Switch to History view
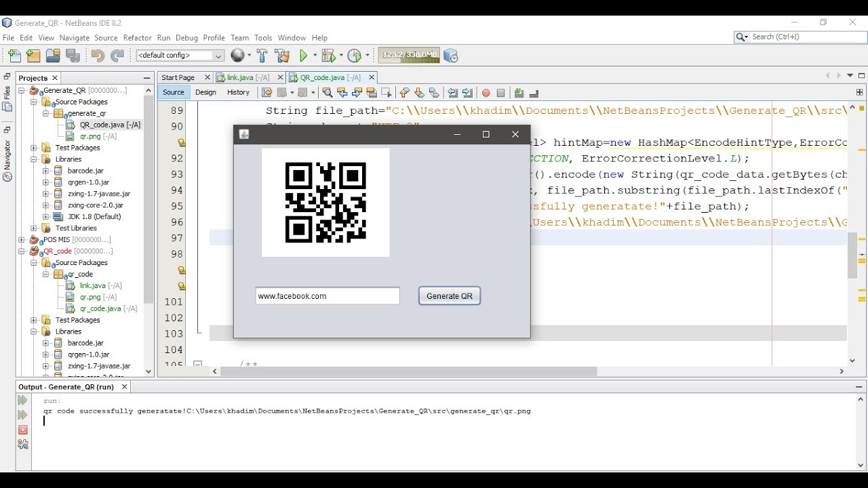The image size is (868, 488). pos(238,93)
